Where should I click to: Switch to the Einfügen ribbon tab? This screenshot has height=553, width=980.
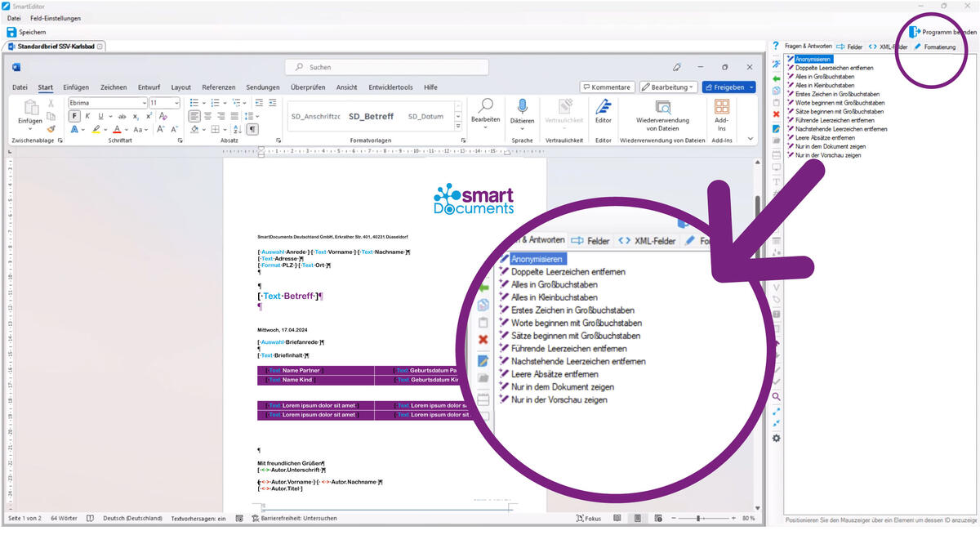click(x=75, y=87)
